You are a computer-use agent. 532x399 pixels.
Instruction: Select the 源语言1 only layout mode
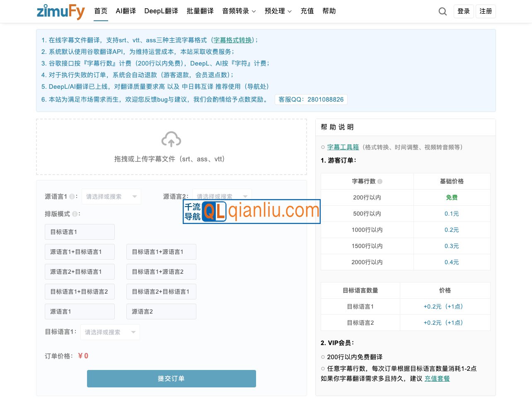click(80, 311)
